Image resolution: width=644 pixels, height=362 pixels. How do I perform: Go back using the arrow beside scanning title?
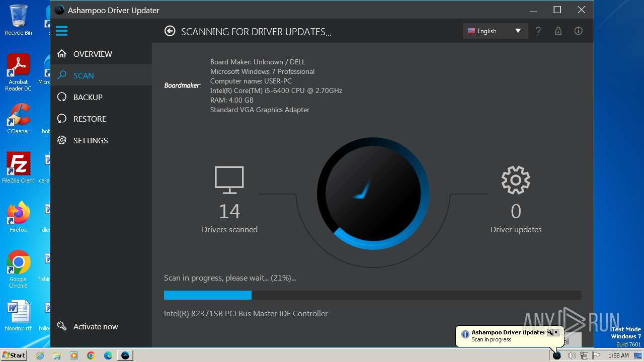click(x=170, y=31)
